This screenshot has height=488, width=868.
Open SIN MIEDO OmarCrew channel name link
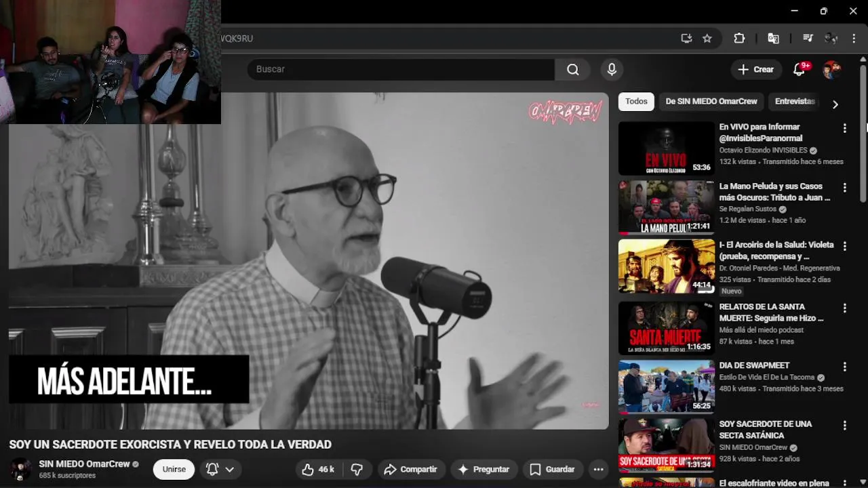[84, 464]
